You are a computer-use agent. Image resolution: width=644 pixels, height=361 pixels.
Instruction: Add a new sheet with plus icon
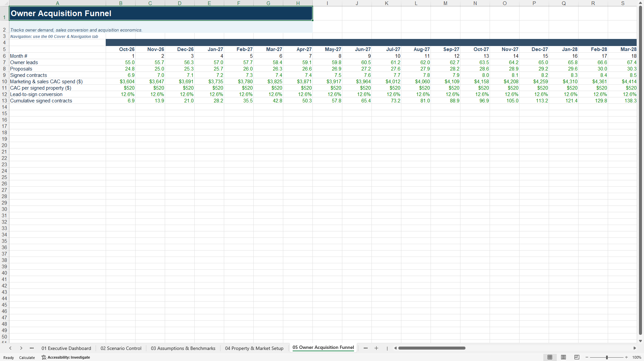tap(376, 348)
